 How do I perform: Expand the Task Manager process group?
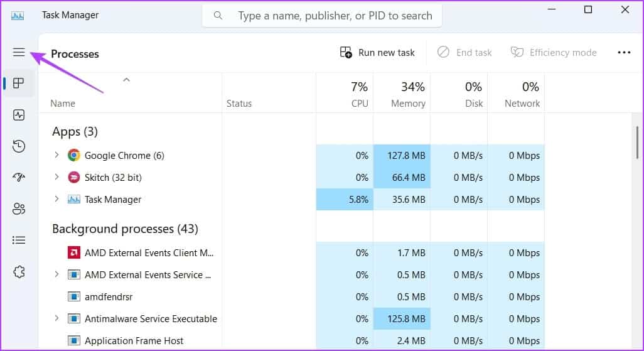56,199
